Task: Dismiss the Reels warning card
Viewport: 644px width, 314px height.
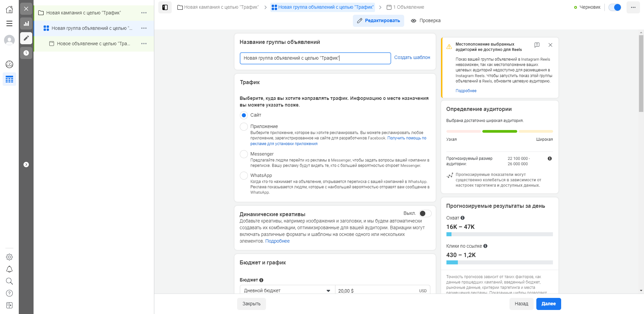Action: pos(550,45)
